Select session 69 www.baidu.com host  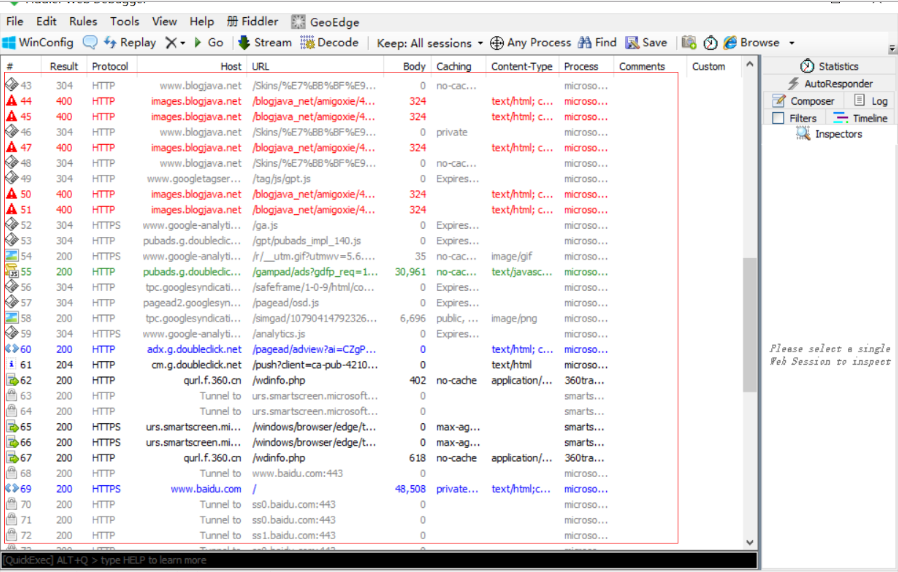click(x=206, y=489)
